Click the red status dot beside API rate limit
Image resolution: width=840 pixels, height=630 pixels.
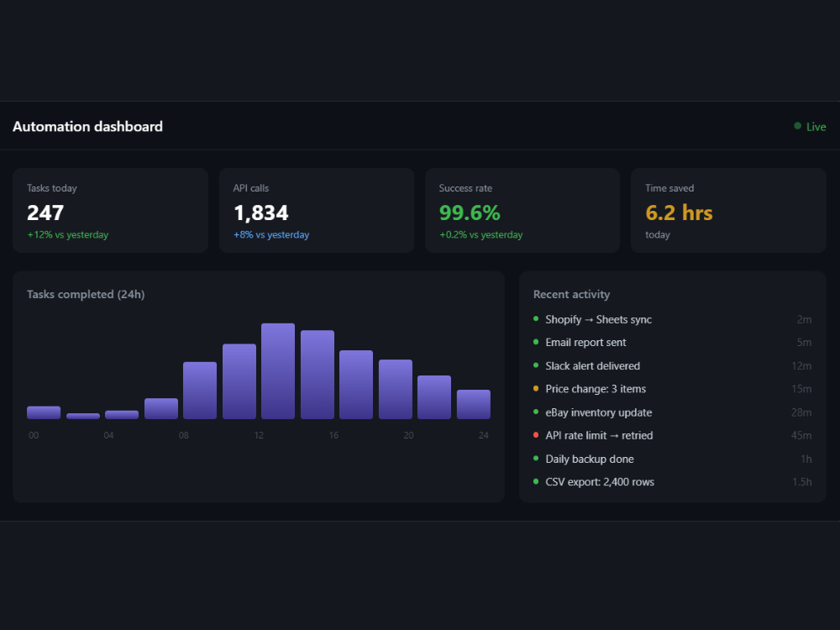click(x=536, y=435)
